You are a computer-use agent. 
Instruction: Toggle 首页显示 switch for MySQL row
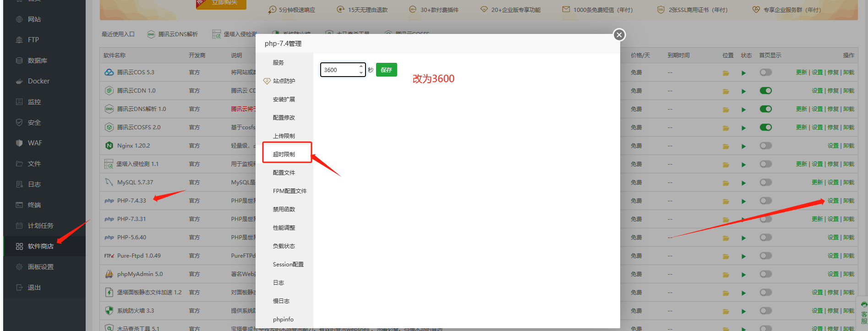pyautogui.click(x=765, y=182)
